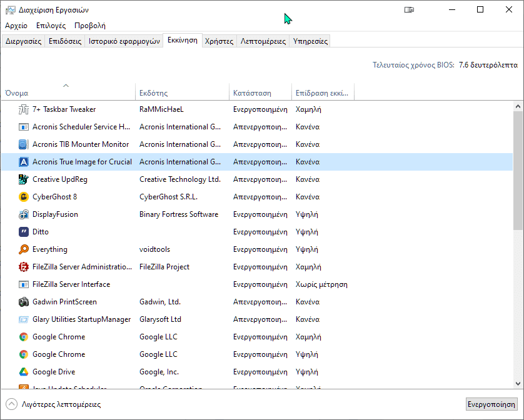Click the Creative Technology Ltd. publisher cell
The image size is (524, 420).
180,179
